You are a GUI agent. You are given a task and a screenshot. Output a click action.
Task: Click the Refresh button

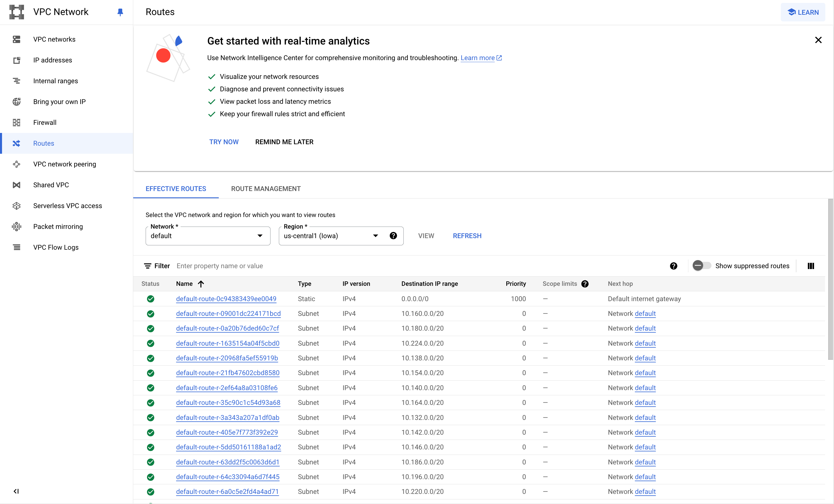click(x=467, y=236)
